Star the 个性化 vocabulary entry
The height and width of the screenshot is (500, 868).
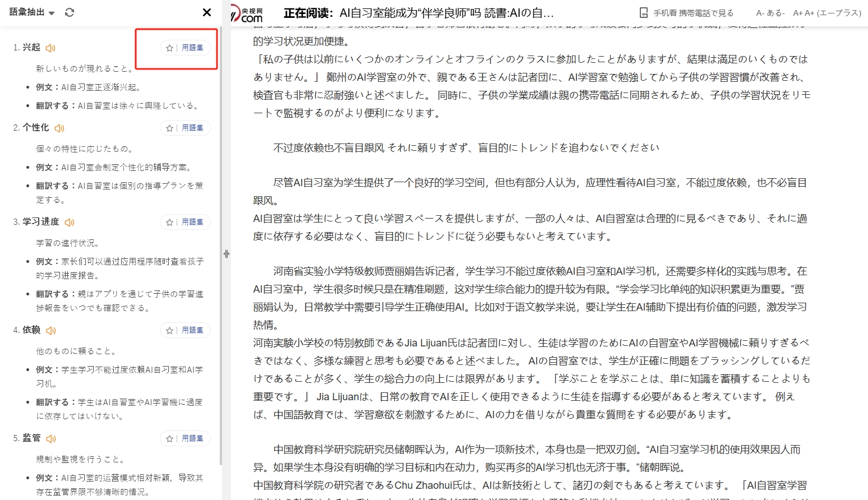(x=169, y=128)
